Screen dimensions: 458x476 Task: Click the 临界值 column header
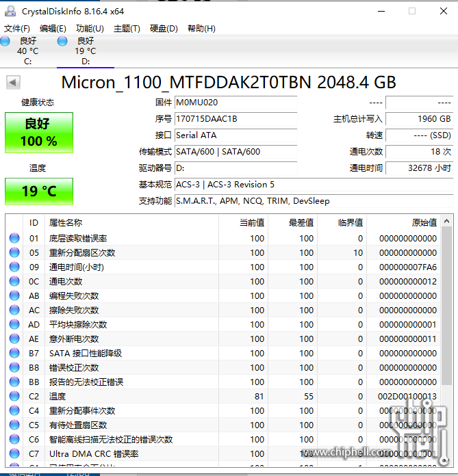342,222
